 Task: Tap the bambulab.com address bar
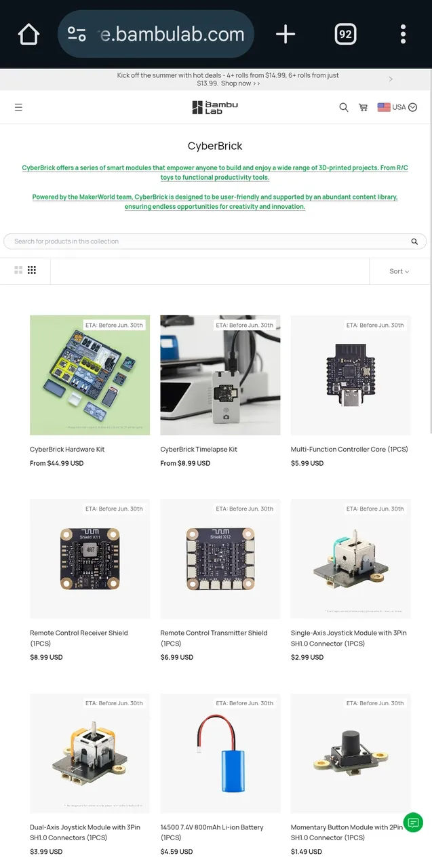(x=156, y=34)
